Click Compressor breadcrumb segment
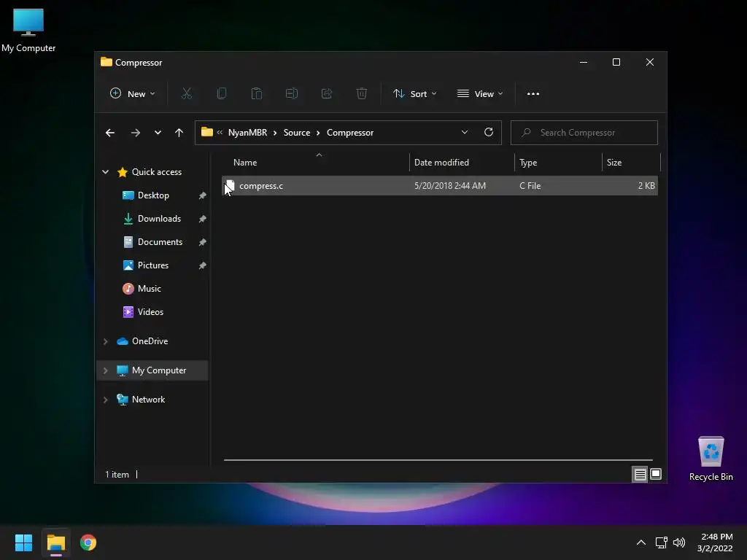The image size is (747, 560). [350, 133]
